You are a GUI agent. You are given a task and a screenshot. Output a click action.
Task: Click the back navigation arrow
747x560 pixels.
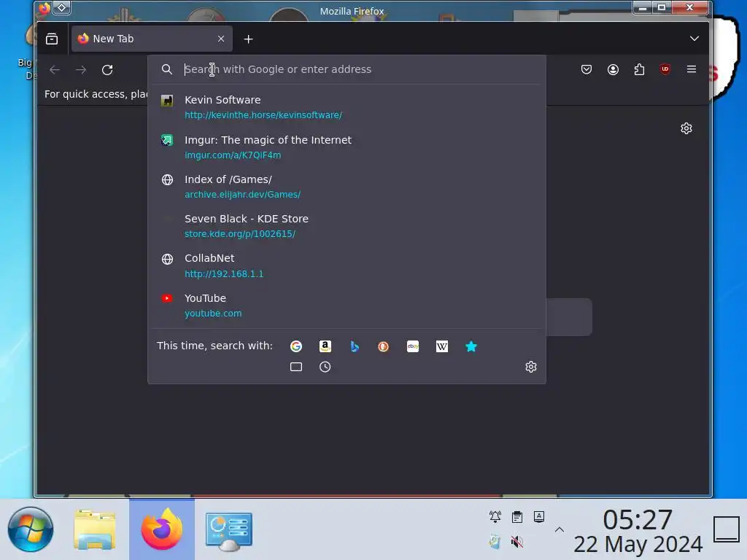(55, 69)
